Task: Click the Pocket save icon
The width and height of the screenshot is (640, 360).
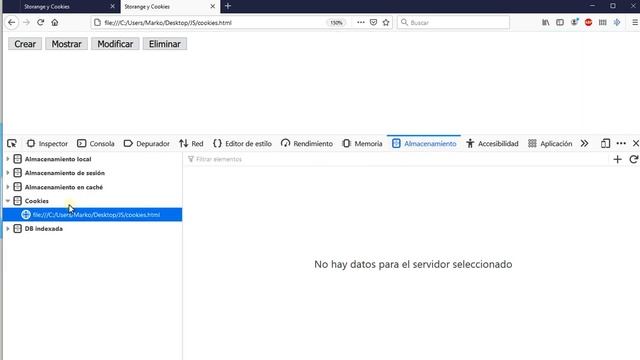Action: coord(373,22)
